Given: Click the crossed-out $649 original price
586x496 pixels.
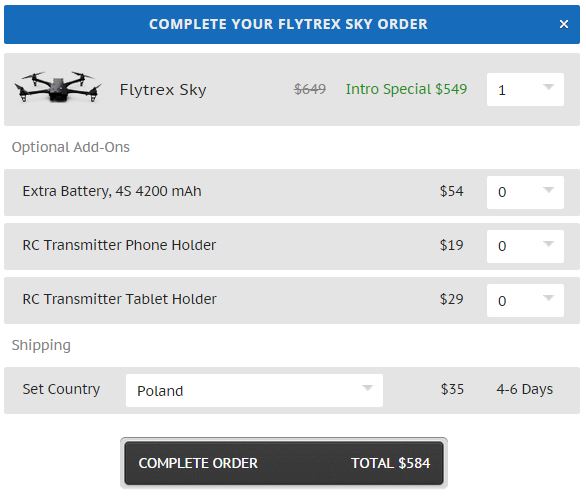Looking at the screenshot, I should (x=310, y=89).
